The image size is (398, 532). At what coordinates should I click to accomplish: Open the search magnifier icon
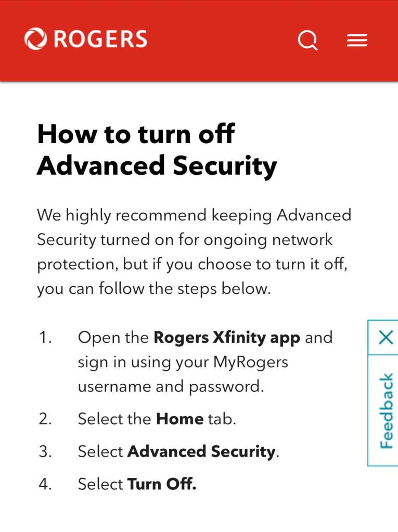307,40
